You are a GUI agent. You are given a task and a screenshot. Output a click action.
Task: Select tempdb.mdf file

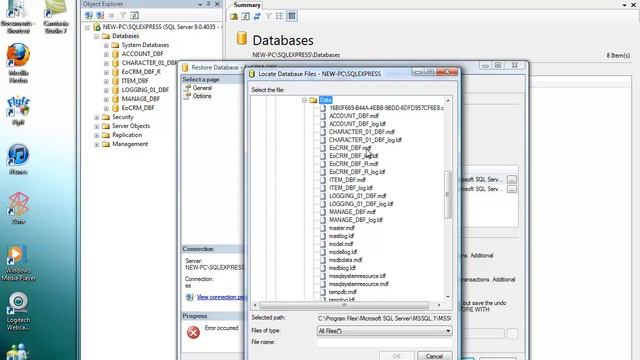tap(342, 292)
